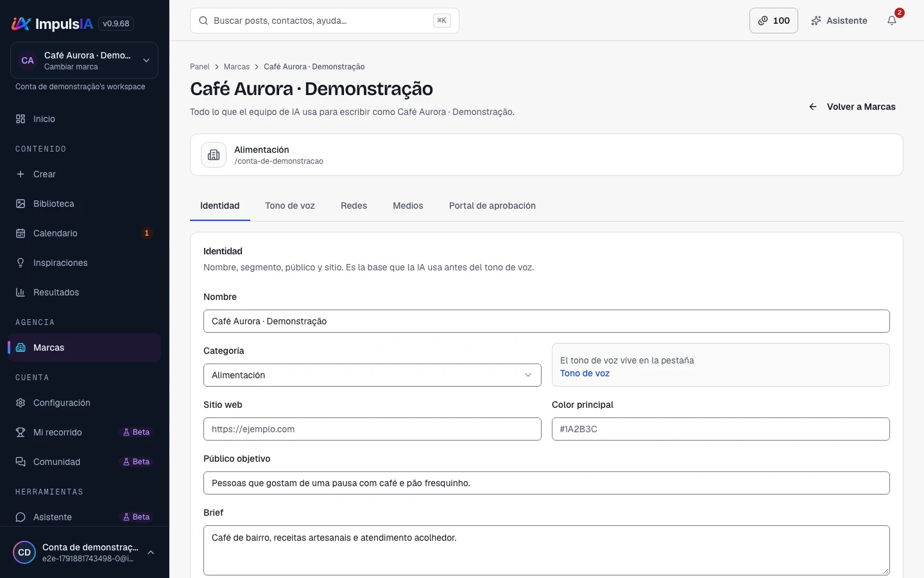Switch to the Redes tab
The image size is (924, 578).
coord(354,206)
